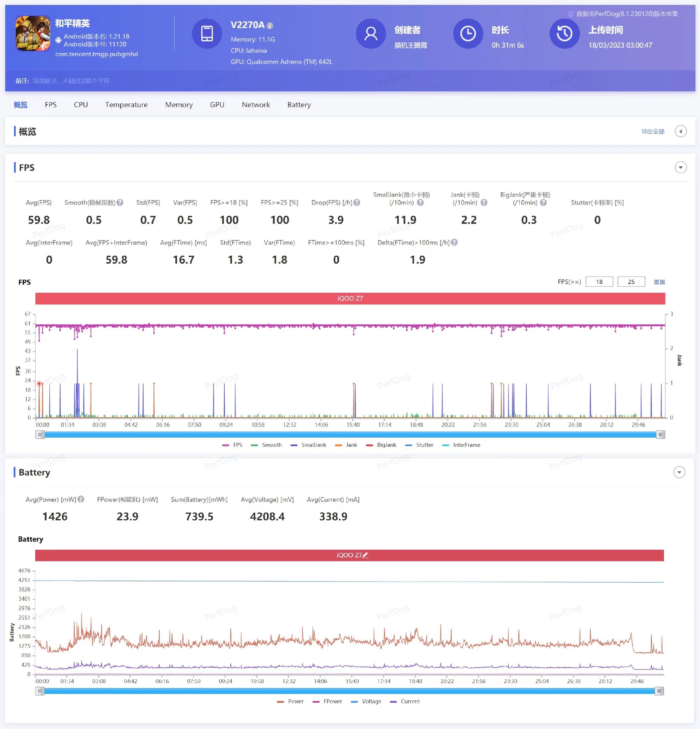Collapse the Battery section

[x=679, y=472]
